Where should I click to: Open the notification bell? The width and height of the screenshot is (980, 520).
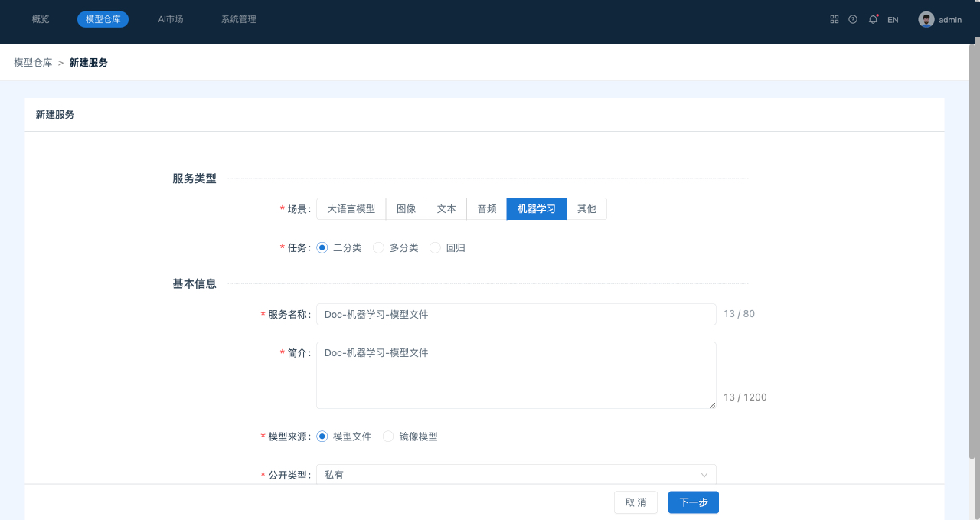tap(873, 19)
